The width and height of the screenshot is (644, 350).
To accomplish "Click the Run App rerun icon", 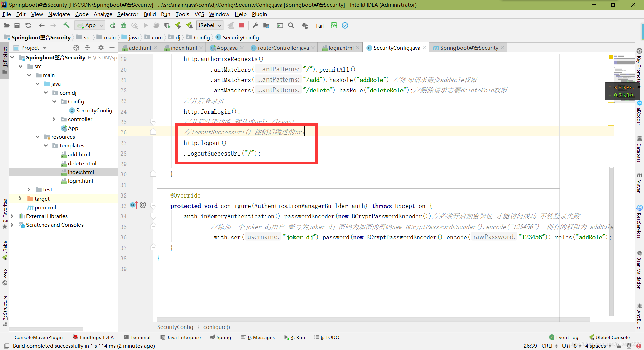I will point(113,25).
